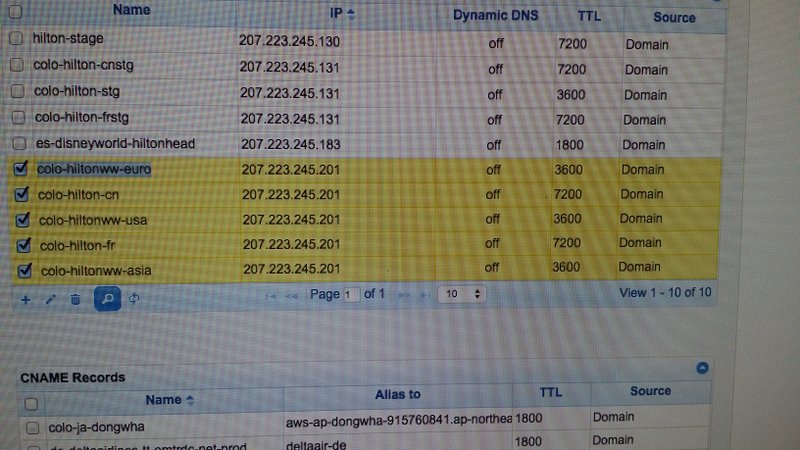Check the hilton-stage row checkbox

pos(15,39)
